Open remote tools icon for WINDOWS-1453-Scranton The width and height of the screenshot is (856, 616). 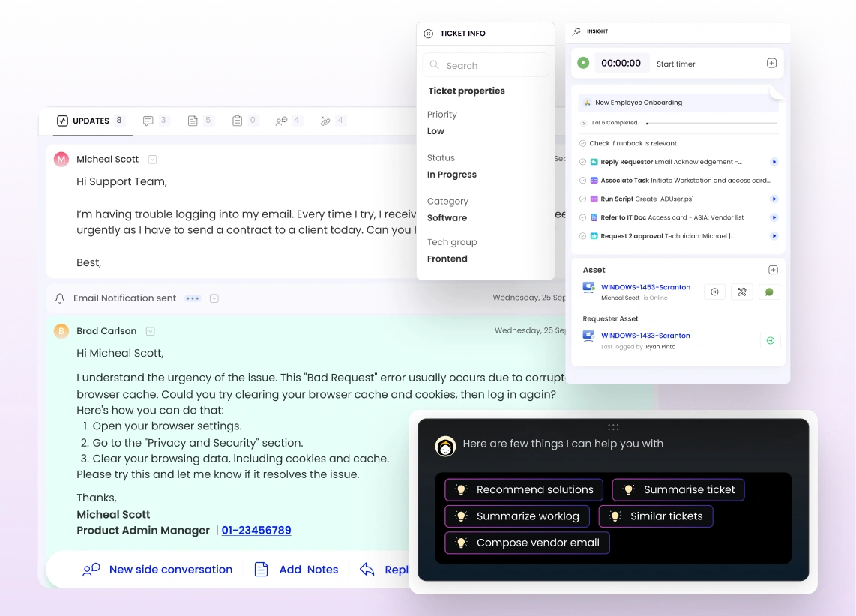(x=741, y=292)
